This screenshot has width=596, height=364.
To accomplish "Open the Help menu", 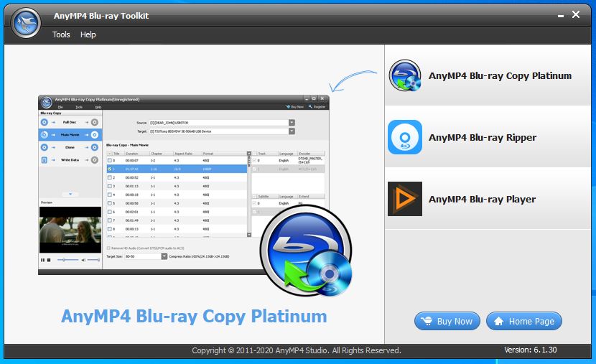I will pos(88,34).
